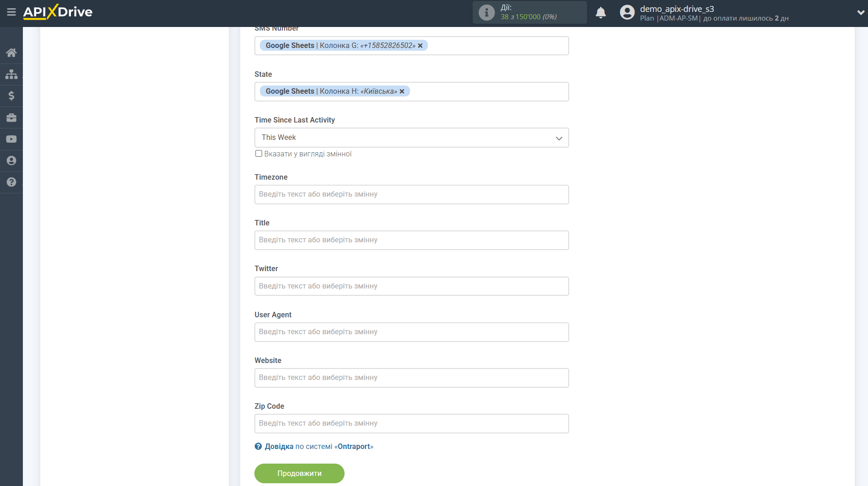
Task: Open the hamburger menu in the header
Action: pyautogui.click(x=11, y=12)
